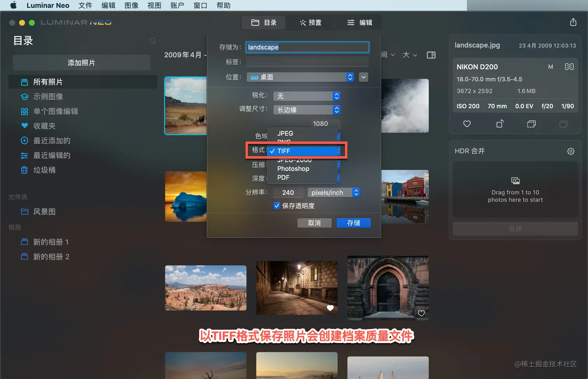Choose JPEG from the format list

[x=302, y=133]
